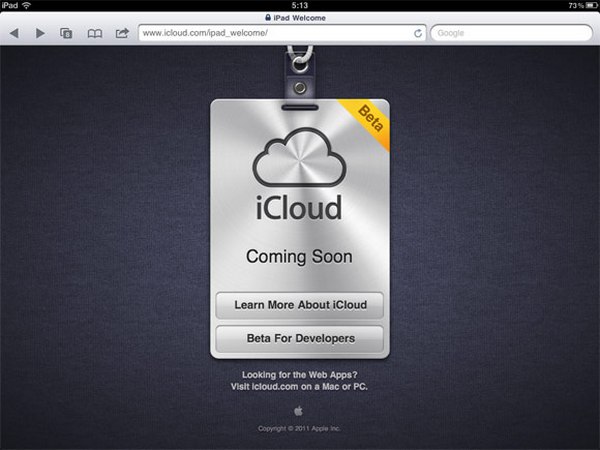Tap the 5:13 clock in status bar

300,5
